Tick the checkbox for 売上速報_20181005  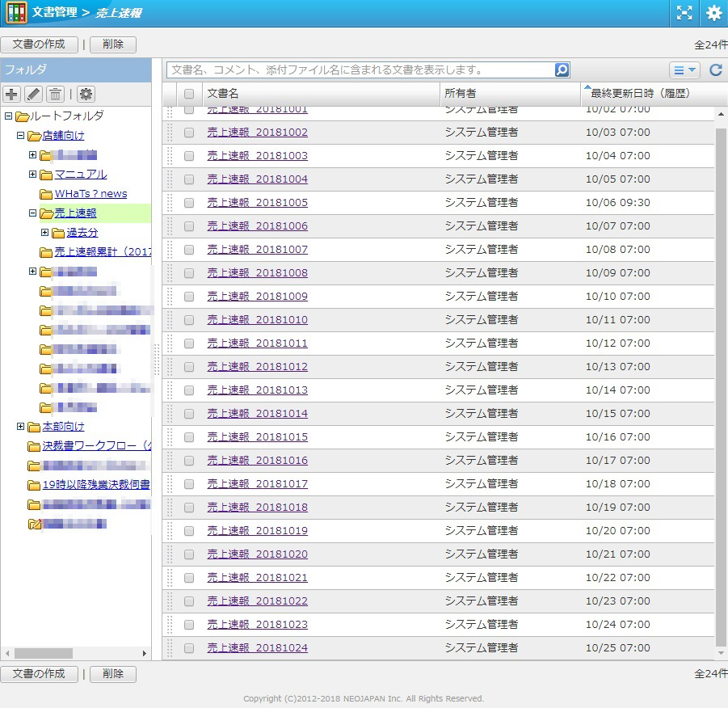click(x=189, y=203)
